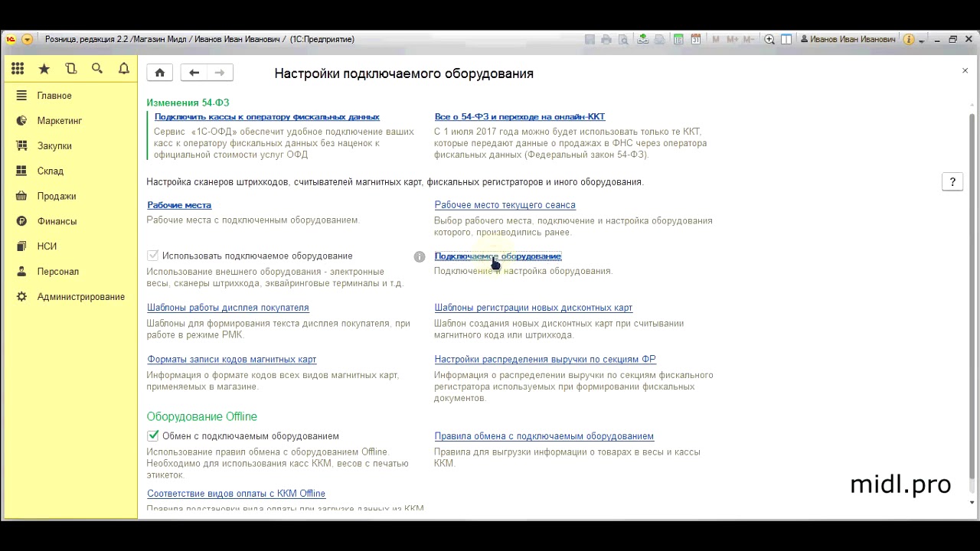Open the calculator from the title bar
Image resolution: width=980 pixels, height=551 pixels.
pos(678,39)
